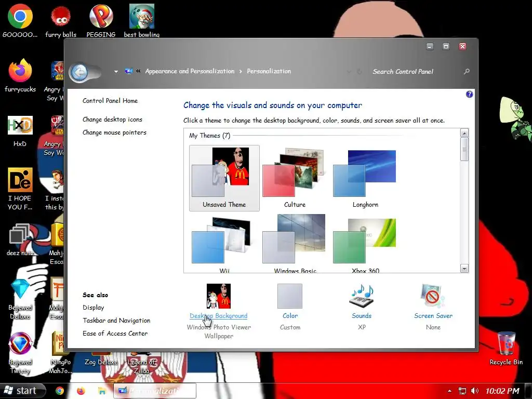Click the Control Panel icon in address bar
The width and height of the screenshot is (532, 399).
[x=129, y=71]
